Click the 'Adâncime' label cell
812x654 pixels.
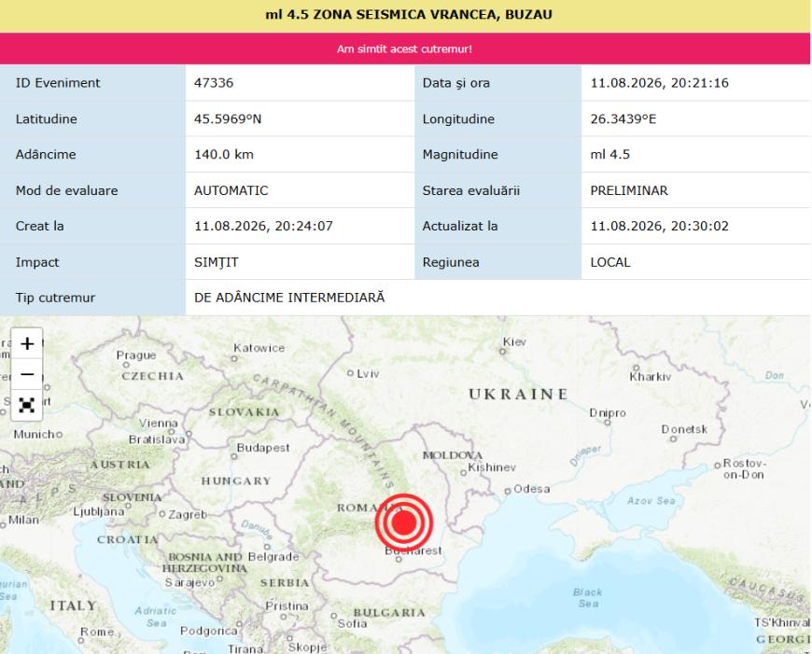coord(92,154)
